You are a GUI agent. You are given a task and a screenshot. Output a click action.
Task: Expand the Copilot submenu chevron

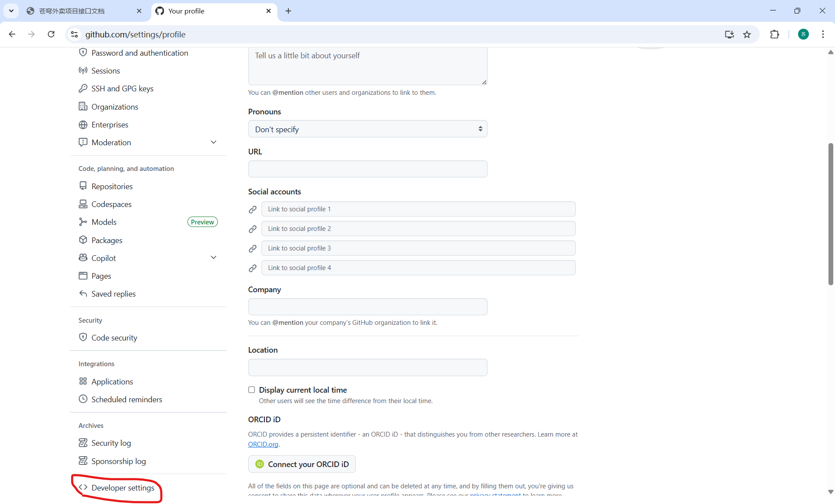(214, 257)
